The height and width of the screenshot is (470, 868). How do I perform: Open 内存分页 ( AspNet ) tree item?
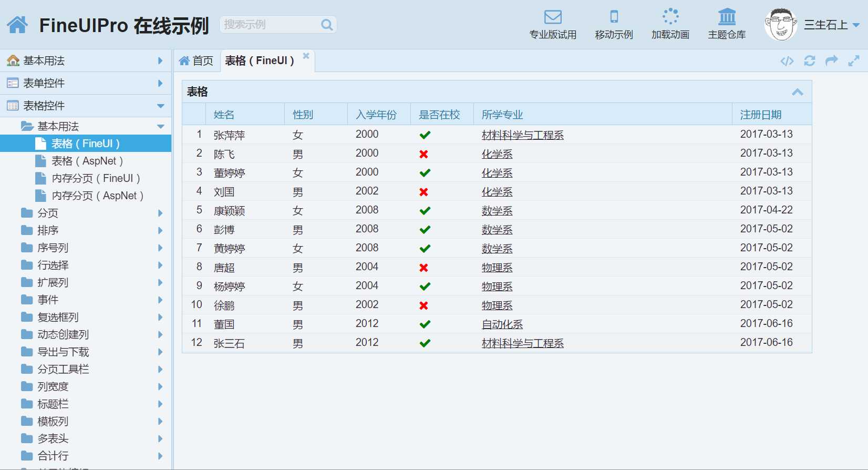86,196
